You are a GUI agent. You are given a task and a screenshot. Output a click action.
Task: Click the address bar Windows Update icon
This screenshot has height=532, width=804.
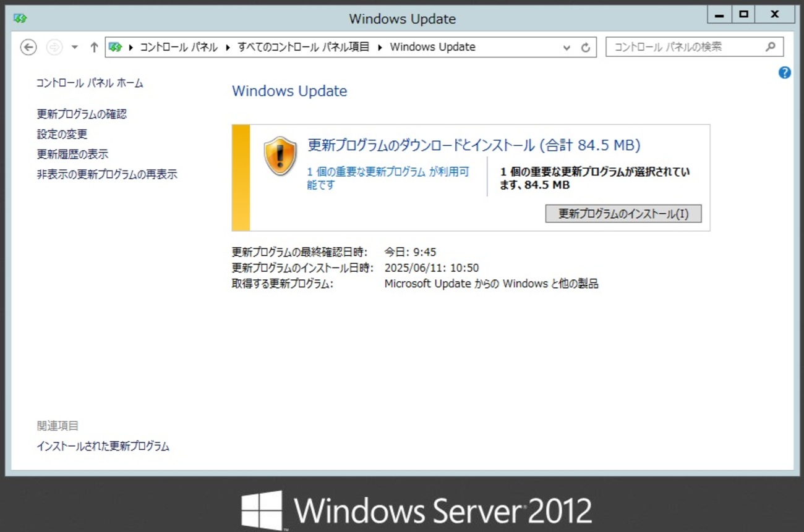coord(115,47)
